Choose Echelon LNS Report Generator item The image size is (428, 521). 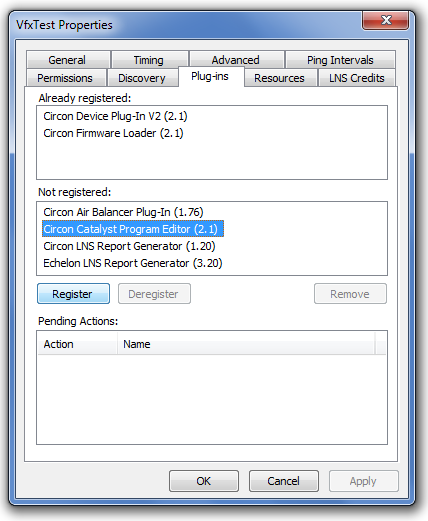pos(133,263)
